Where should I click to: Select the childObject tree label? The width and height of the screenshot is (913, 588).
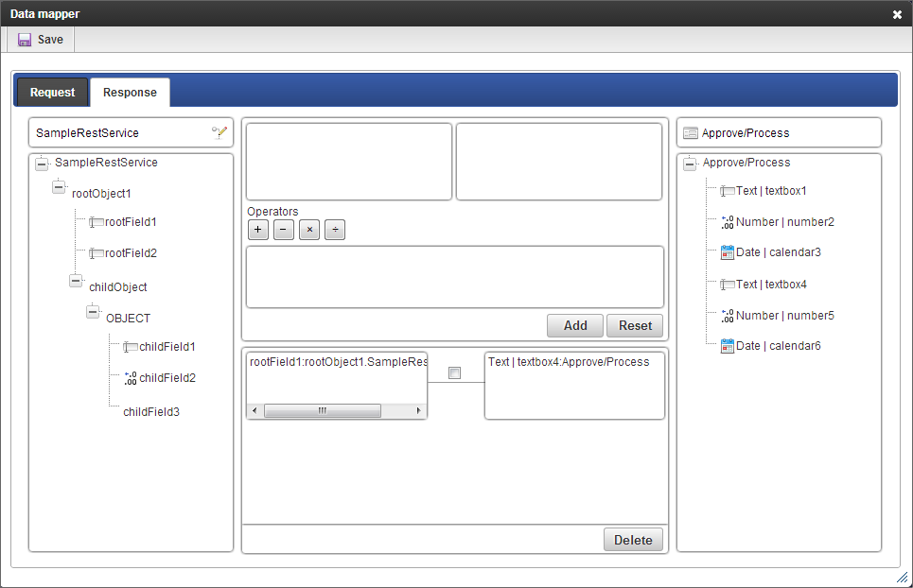[117, 287]
